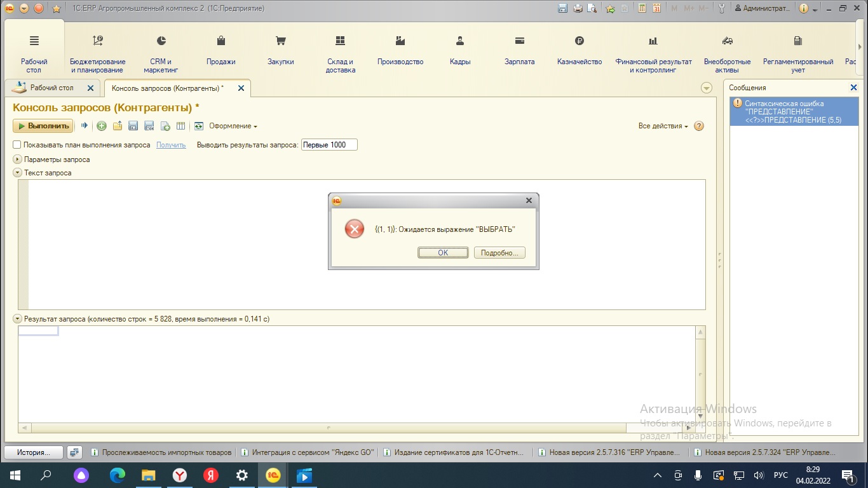This screenshot has width=868, height=488.
Task: Open Бюджетирование и планирование section
Action: 98,54
